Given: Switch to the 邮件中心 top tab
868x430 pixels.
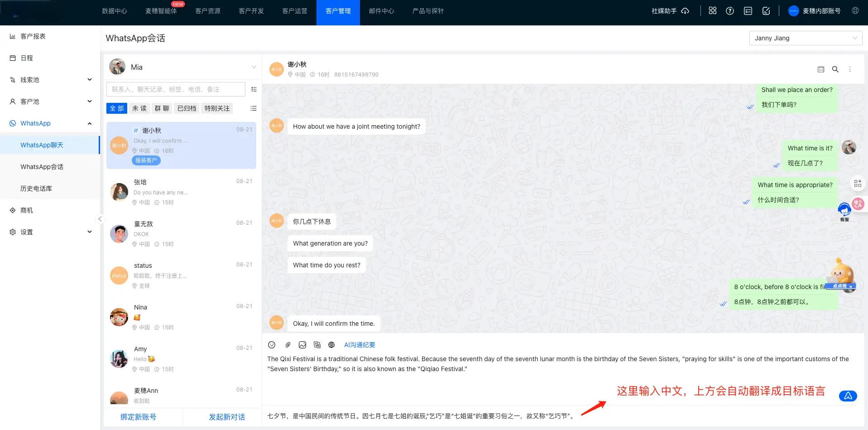Looking at the screenshot, I should click(381, 11).
